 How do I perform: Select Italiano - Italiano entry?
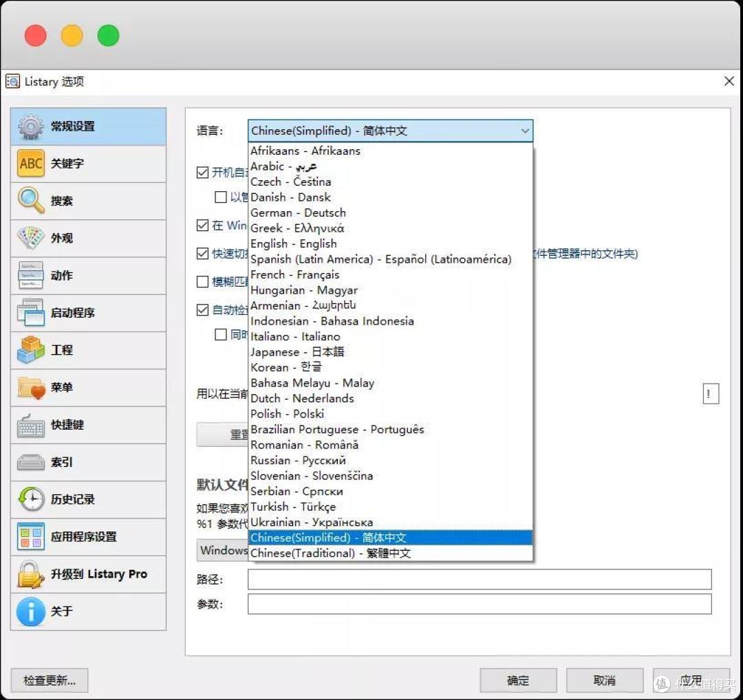[x=391, y=337]
